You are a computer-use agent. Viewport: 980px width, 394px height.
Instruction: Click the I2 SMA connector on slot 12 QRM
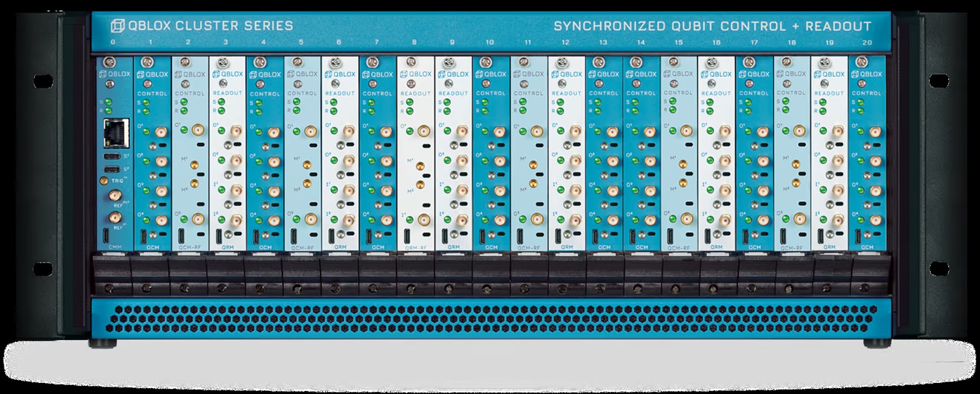pyautogui.click(x=576, y=220)
